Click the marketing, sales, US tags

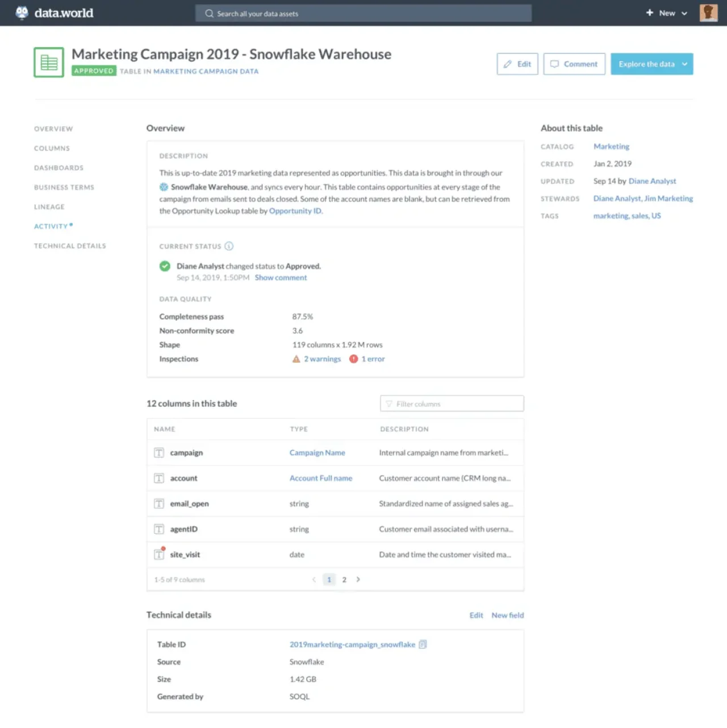(x=627, y=216)
